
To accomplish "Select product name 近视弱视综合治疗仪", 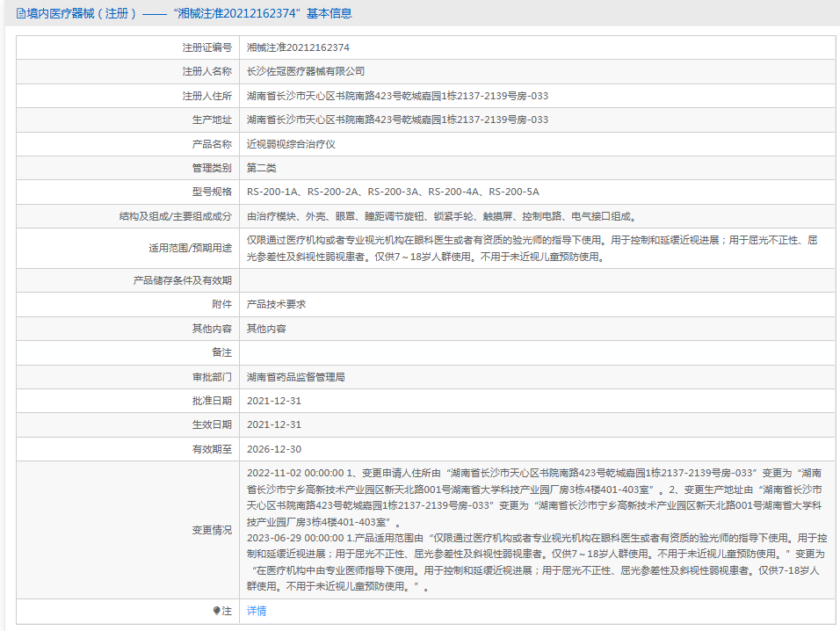I will 291,144.
